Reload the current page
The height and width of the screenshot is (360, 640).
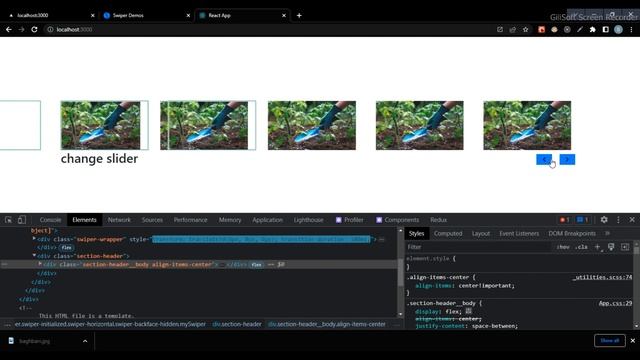(x=34, y=29)
